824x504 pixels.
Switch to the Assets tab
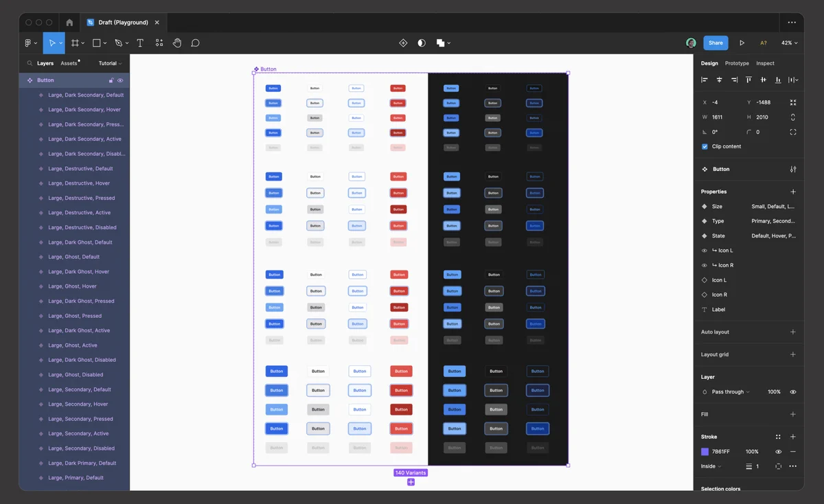[69, 63]
